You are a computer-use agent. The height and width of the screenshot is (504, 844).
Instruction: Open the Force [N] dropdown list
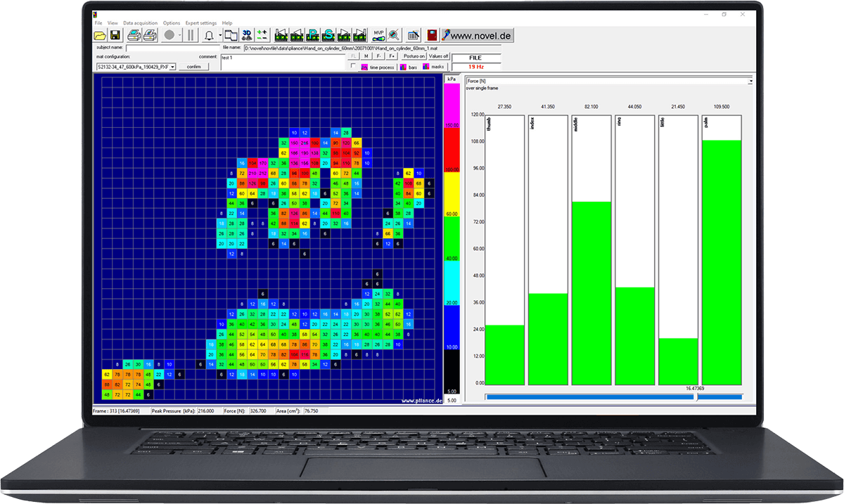coord(750,82)
